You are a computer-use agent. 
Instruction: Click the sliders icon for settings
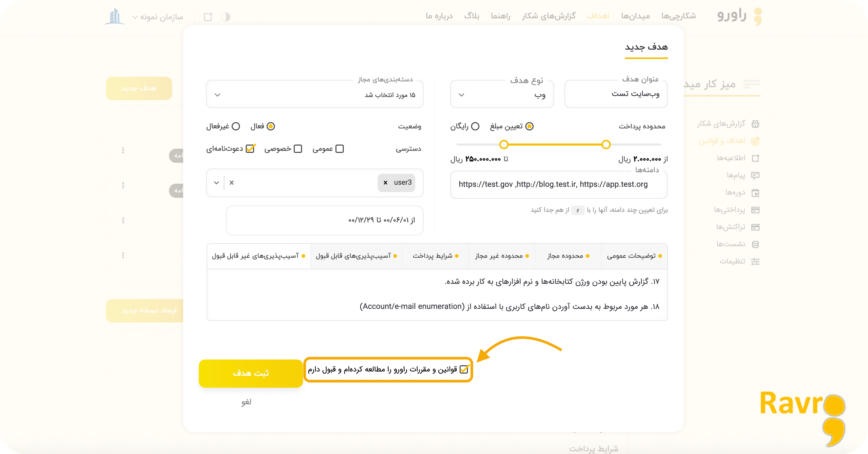(755, 262)
